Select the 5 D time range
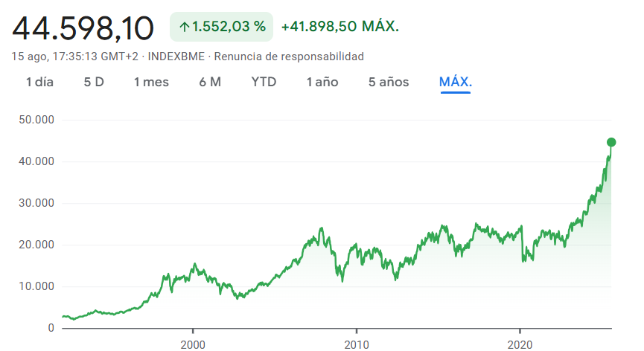The width and height of the screenshot is (644, 351). (x=94, y=82)
